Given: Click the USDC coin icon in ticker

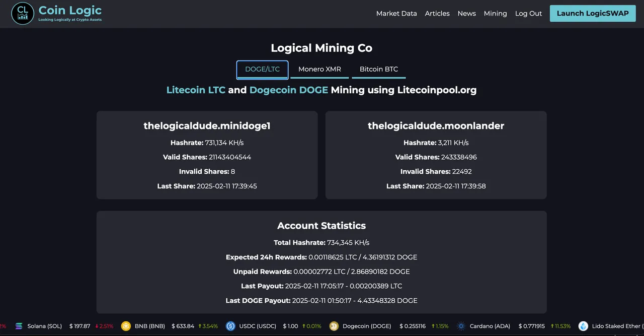Looking at the screenshot, I should (x=230, y=326).
